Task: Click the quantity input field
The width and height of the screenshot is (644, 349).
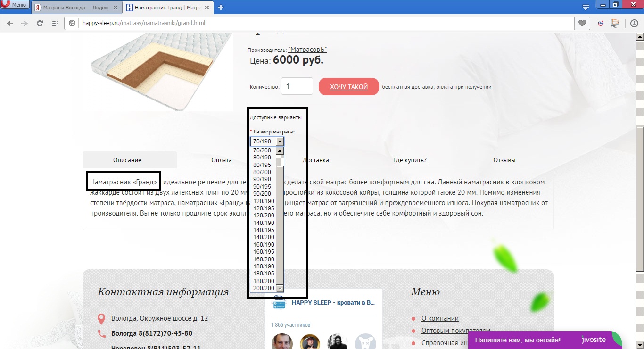Action: tap(297, 86)
